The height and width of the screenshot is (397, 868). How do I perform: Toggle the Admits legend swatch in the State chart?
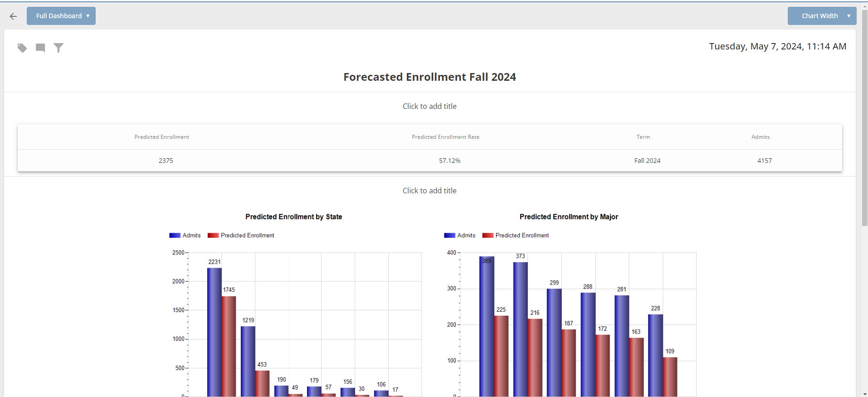(175, 235)
